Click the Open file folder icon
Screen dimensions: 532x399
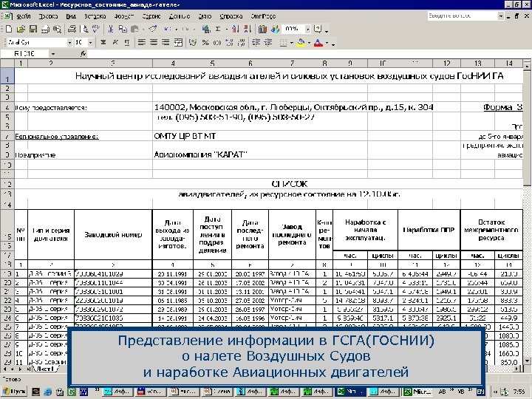[21, 29]
